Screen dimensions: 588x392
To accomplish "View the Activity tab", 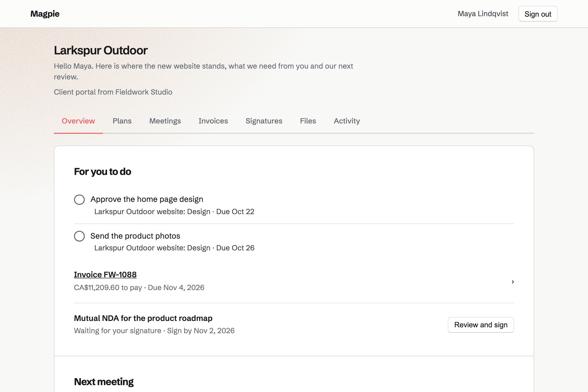I will pos(347,121).
